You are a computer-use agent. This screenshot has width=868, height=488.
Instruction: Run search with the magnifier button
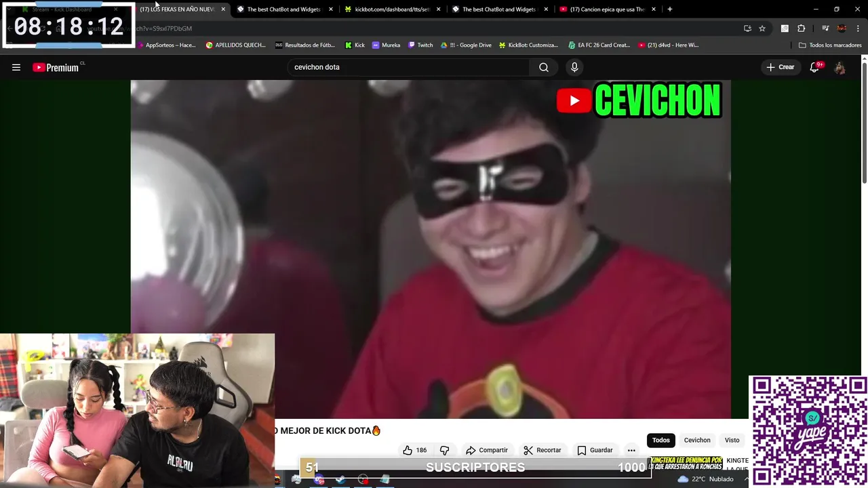[543, 67]
